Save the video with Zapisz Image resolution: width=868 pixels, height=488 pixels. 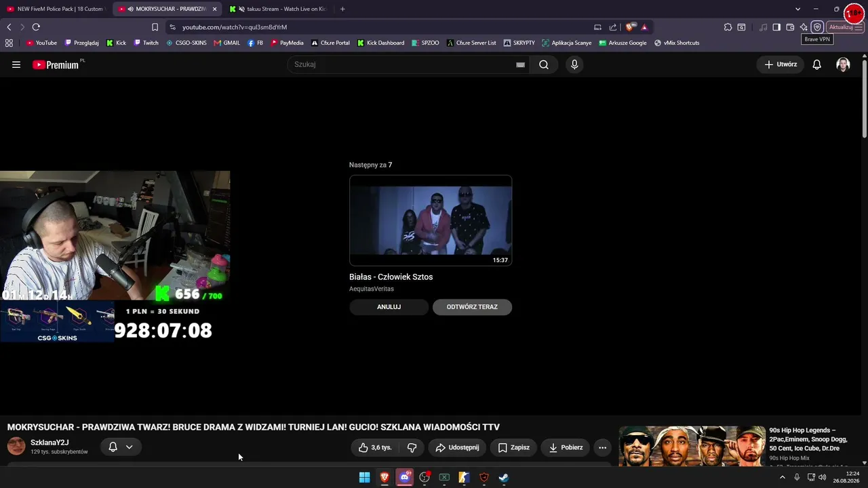[x=513, y=447]
